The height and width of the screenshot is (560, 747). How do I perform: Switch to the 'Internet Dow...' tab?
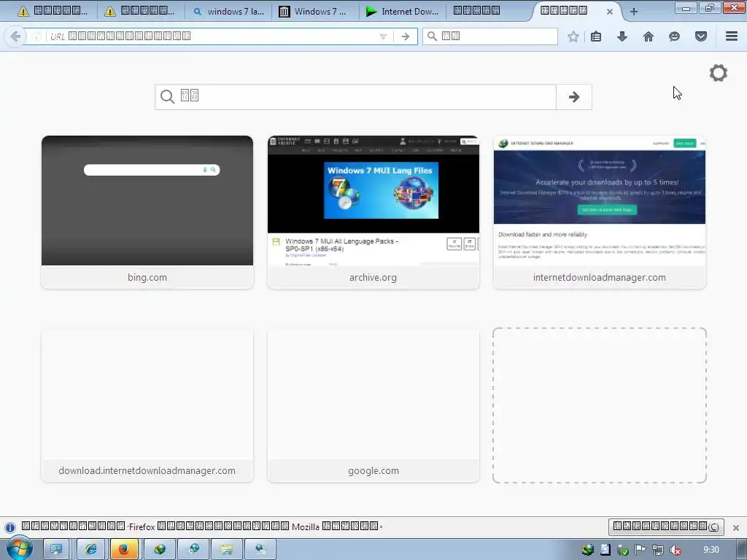pos(403,12)
